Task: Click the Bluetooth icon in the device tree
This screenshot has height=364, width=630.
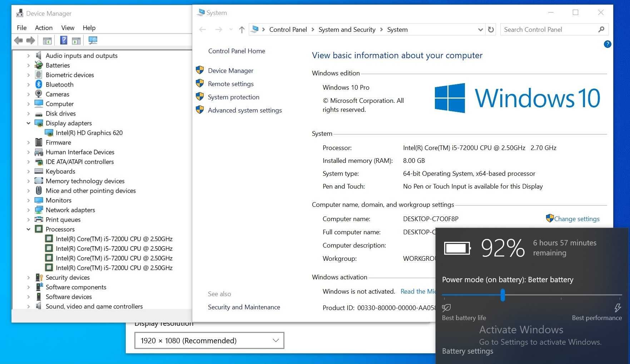Action: click(x=39, y=84)
